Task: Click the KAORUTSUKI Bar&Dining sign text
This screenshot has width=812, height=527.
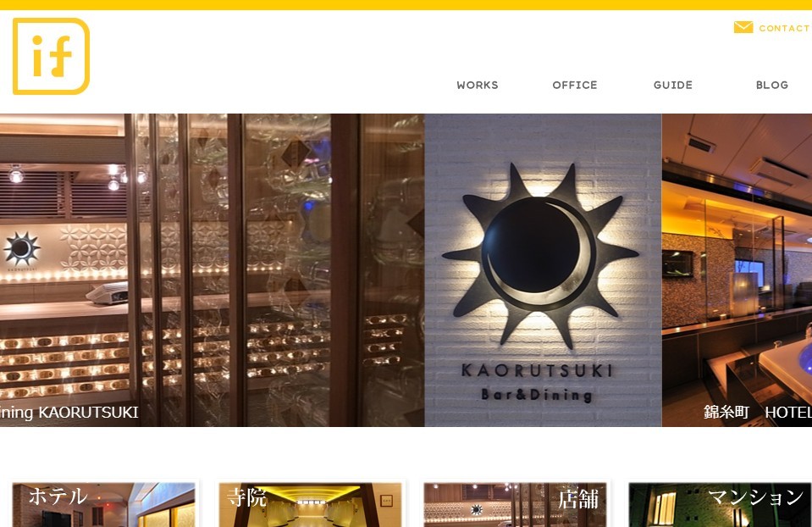Action: pos(537,382)
